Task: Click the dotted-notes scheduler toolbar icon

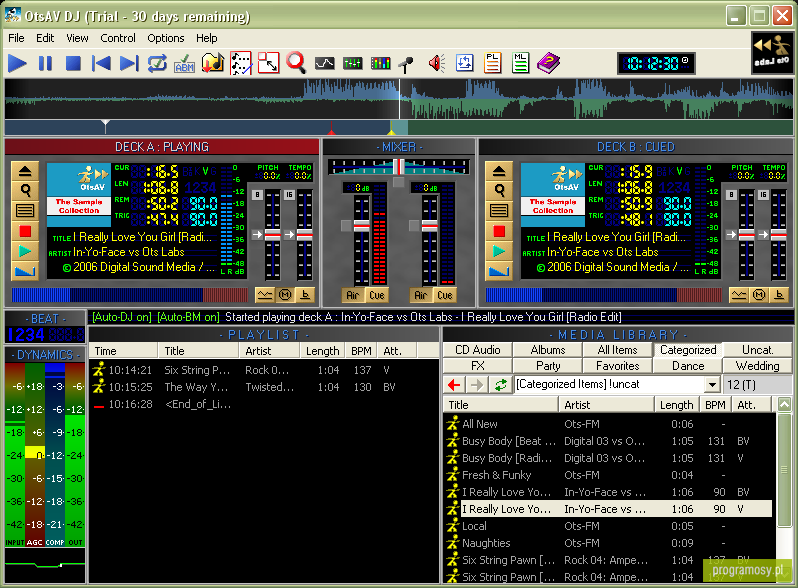Action: pyautogui.click(x=241, y=63)
